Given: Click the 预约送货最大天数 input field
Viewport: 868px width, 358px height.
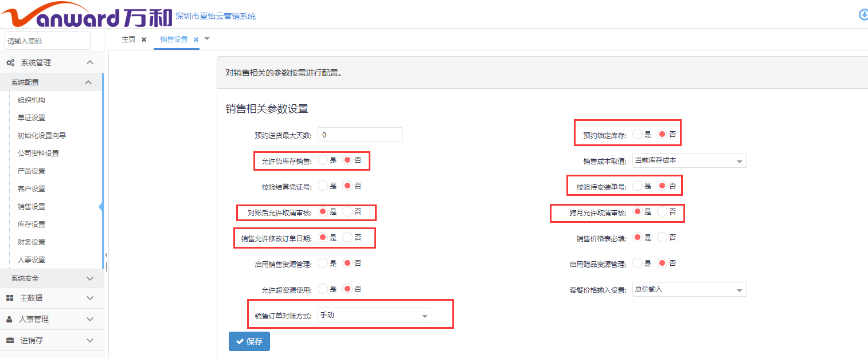Looking at the screenshot, I should click(x=359, y=135).
